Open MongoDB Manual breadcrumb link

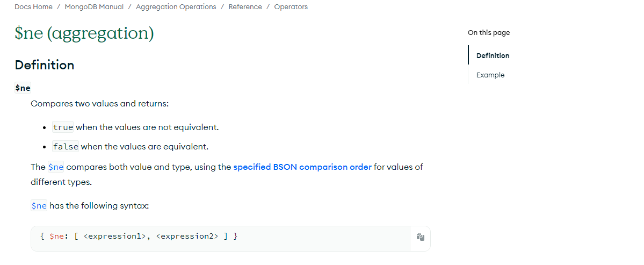(x=94, y=7)
